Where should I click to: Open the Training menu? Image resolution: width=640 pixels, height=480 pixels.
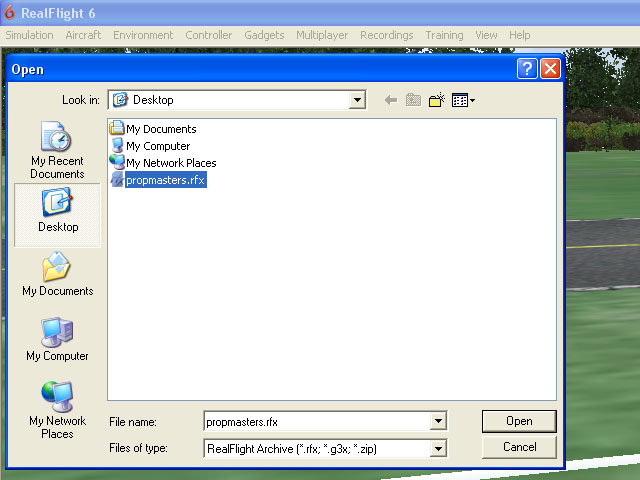444,35
